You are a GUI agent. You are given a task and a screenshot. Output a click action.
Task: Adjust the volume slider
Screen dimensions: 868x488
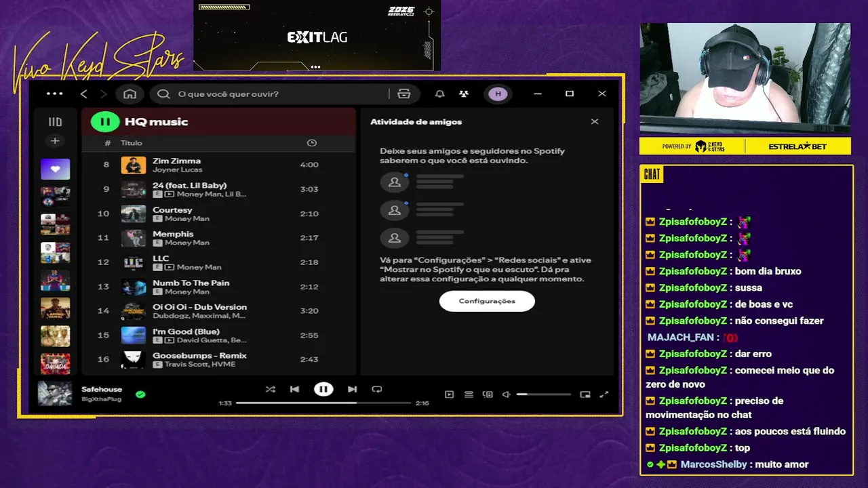(x=544, y=394)
